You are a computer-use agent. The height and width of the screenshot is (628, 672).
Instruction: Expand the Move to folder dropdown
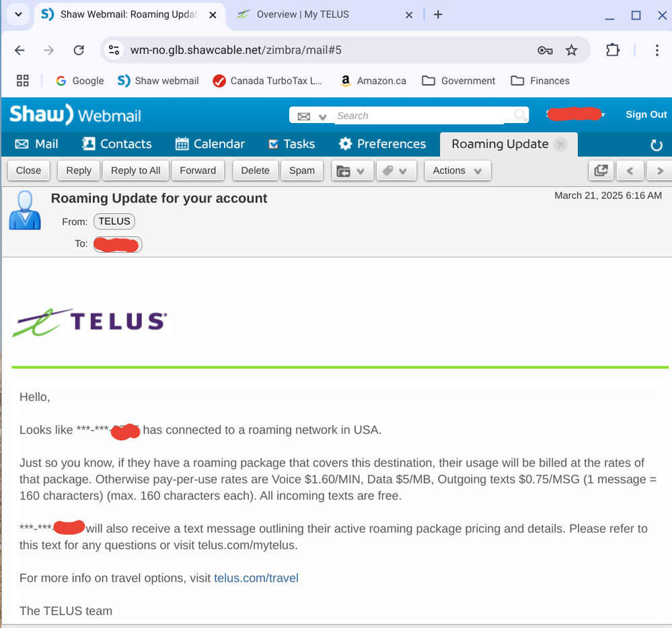click(x=352, y=171)
